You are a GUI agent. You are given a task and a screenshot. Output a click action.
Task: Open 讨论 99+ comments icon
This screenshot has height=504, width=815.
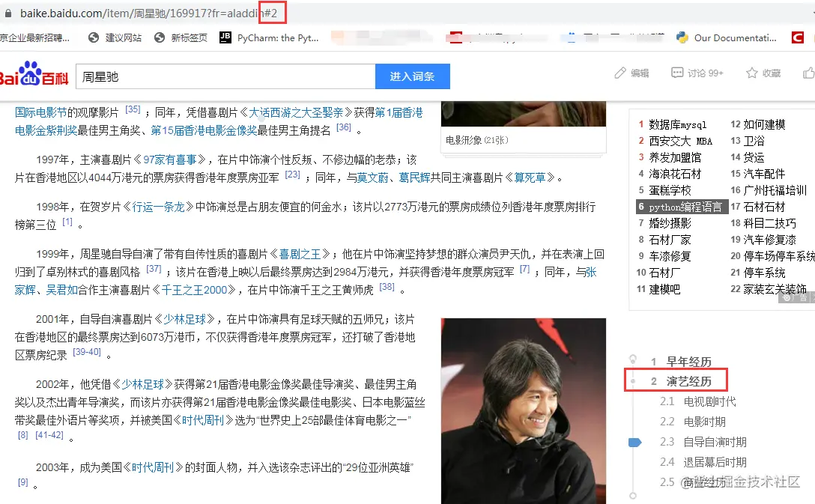click(x=677, y=73)
